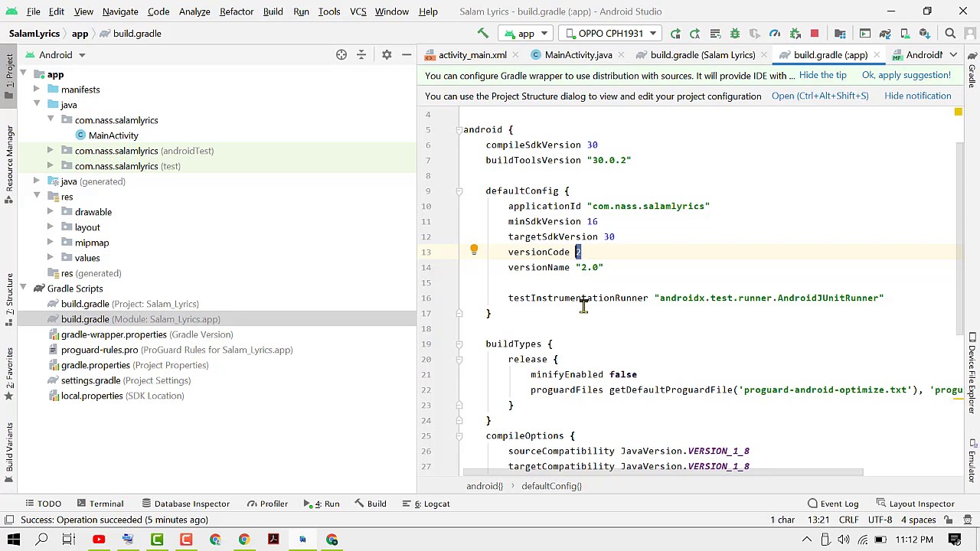Collapse the app module node
The height and width of the screenshot is (551, 980).
click(23, 74)
